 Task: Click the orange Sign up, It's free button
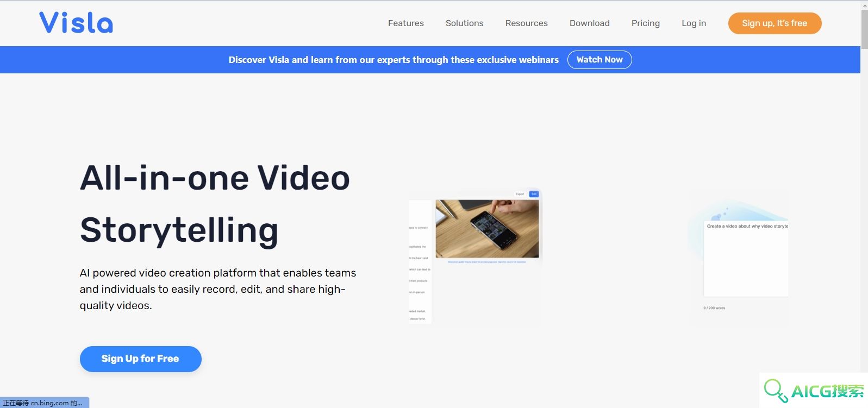click(775, 23)
